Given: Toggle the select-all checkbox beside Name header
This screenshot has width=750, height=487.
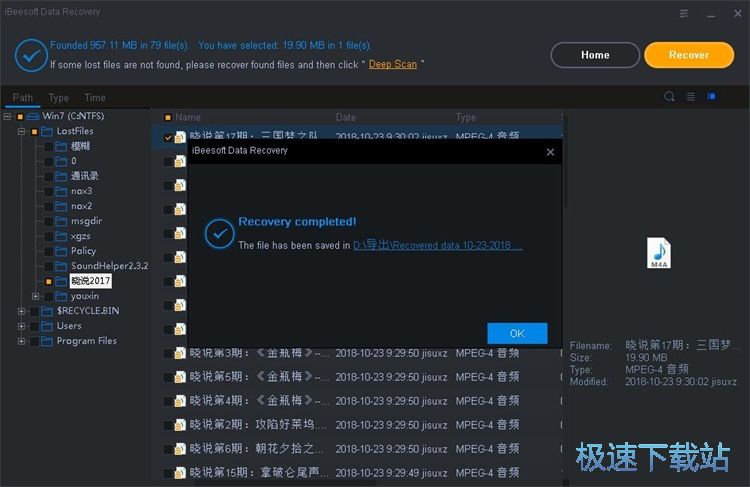Looking at the screenshot, I should coord(168,117).
